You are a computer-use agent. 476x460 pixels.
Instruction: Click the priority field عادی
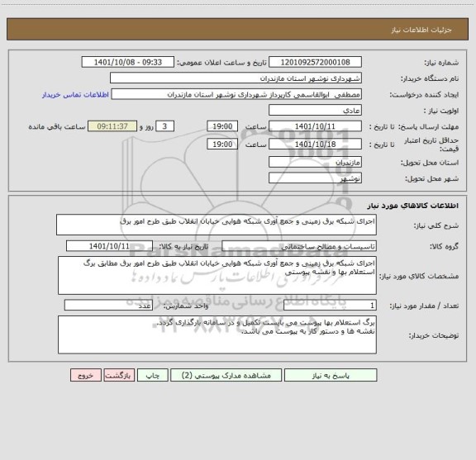pos(315,110)
